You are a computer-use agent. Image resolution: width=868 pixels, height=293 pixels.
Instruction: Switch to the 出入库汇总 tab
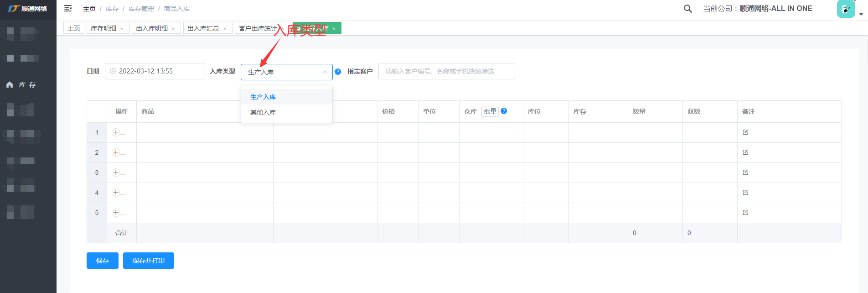pyautogui.click(x=203, y=28)
